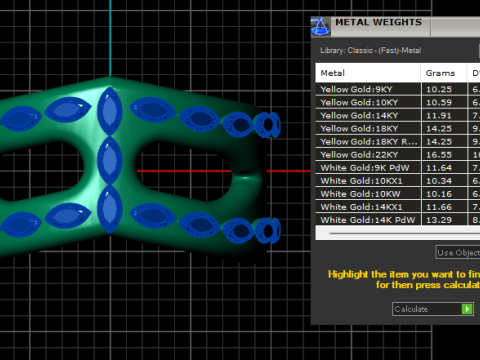Select the White Gold:10KX1 row
Viewport: 480px width, 360px height.
coord(398,181)
